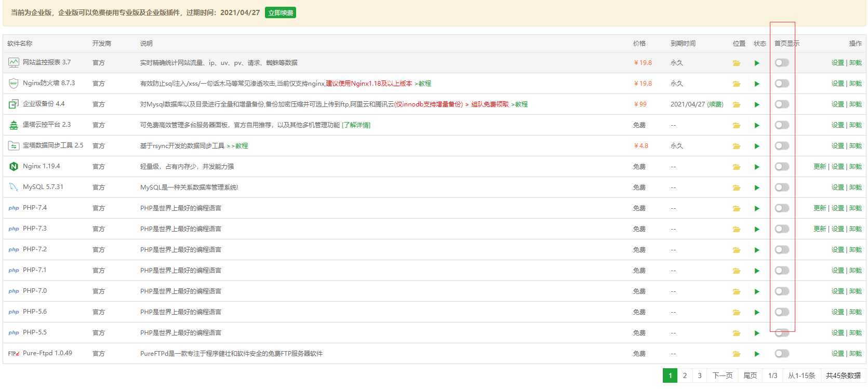Open folder location for 网站监控报表 3.7

[x=737, y=63]
